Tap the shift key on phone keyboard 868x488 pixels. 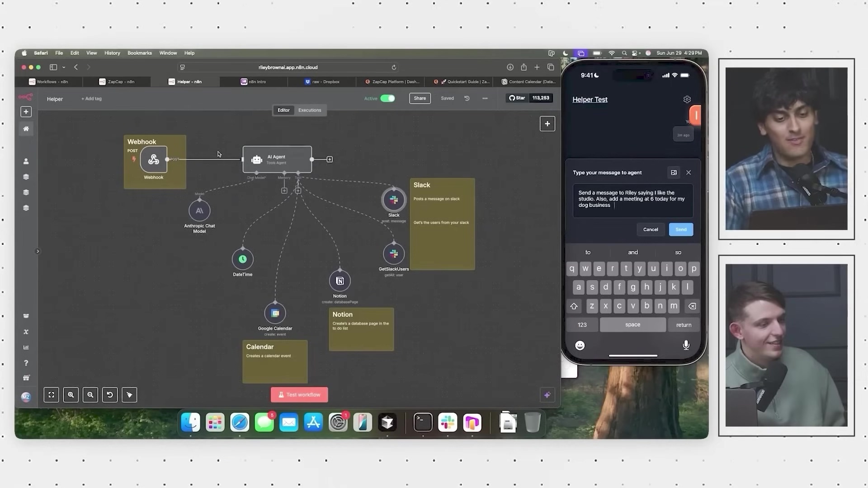point(574,306)
